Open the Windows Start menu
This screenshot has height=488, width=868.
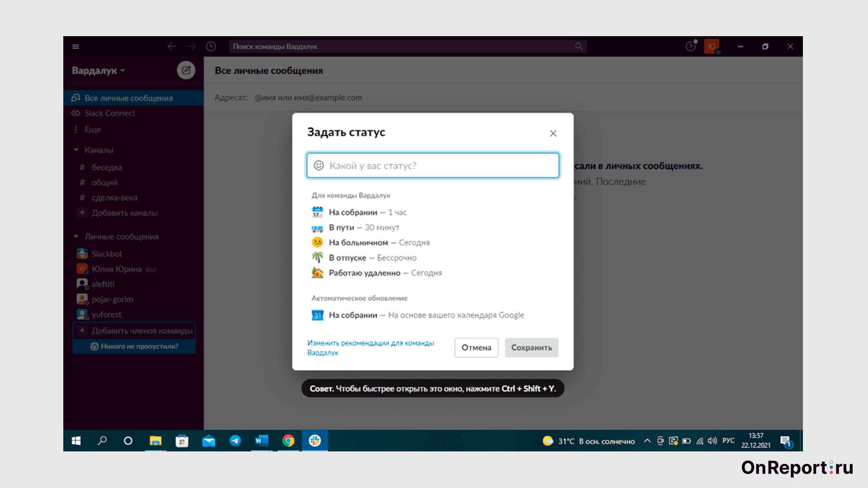tap(76, 441)
